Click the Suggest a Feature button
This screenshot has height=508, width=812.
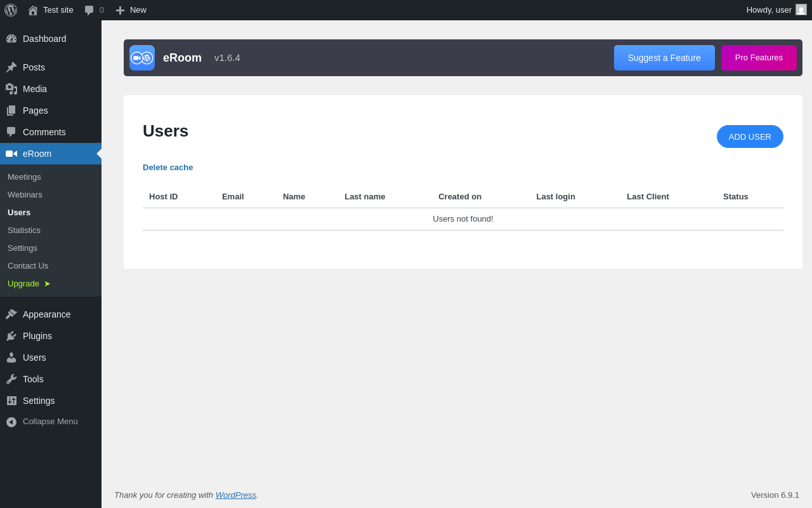(x=664, y=58)
